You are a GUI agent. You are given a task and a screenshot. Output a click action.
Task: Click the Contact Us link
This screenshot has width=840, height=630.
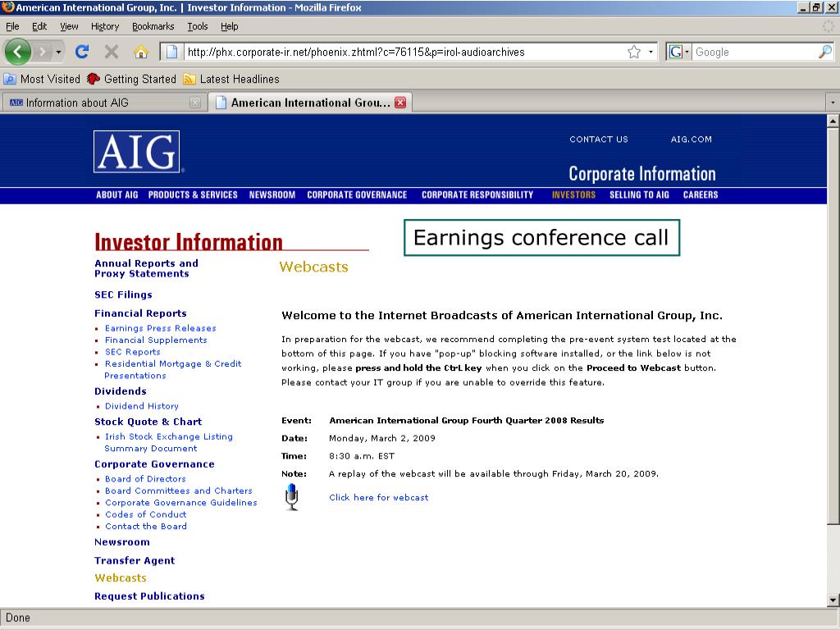[x=598, y=139]
